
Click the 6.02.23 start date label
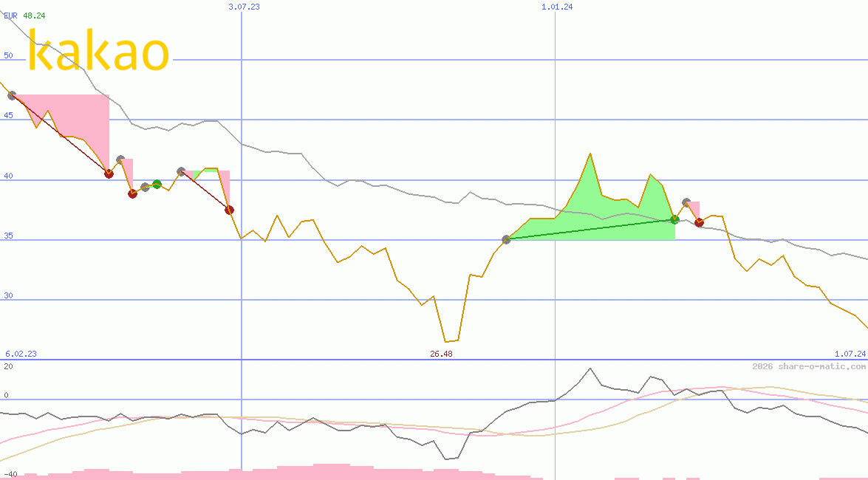click(x=21, y=354)
